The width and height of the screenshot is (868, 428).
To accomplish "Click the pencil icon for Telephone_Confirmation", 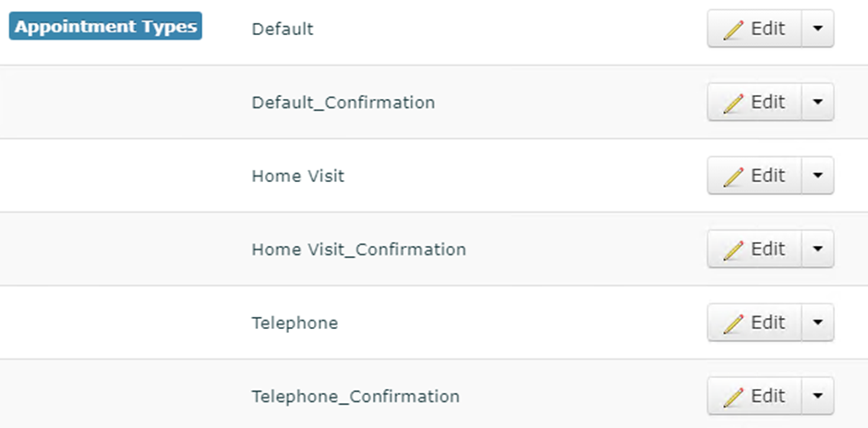I will [734, 397].
